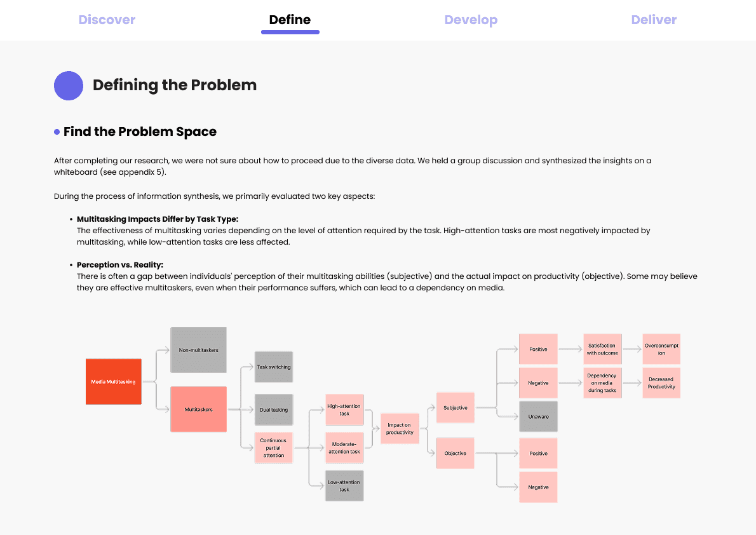Viewport: 756px width, 535px height.
Task: Switch to the Discover tab
Action: click(107, 20)
